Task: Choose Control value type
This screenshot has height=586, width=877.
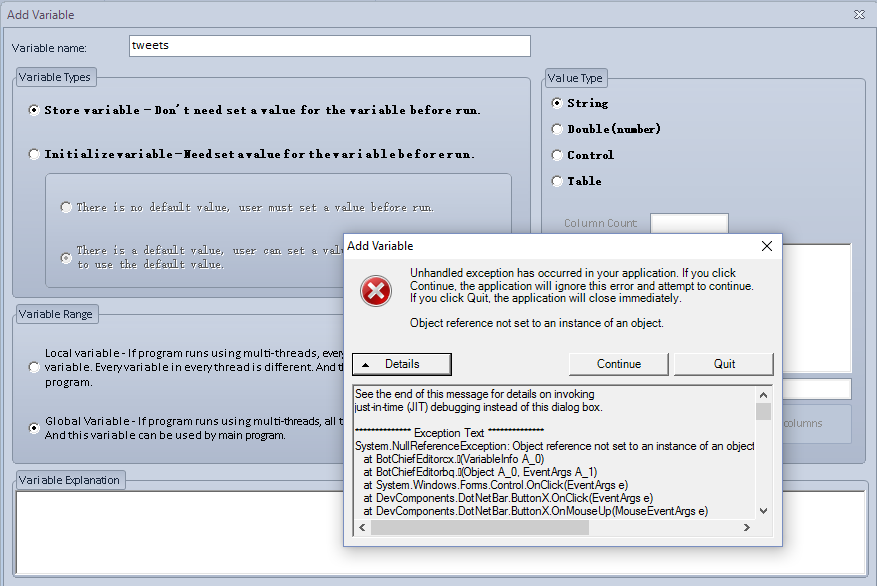Action: click(x=557, y=155)
